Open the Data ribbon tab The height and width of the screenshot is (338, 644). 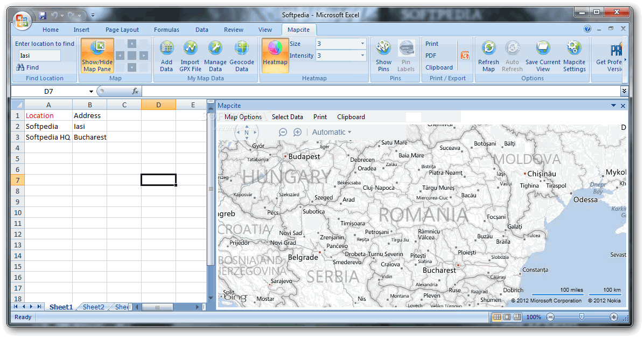202,30
